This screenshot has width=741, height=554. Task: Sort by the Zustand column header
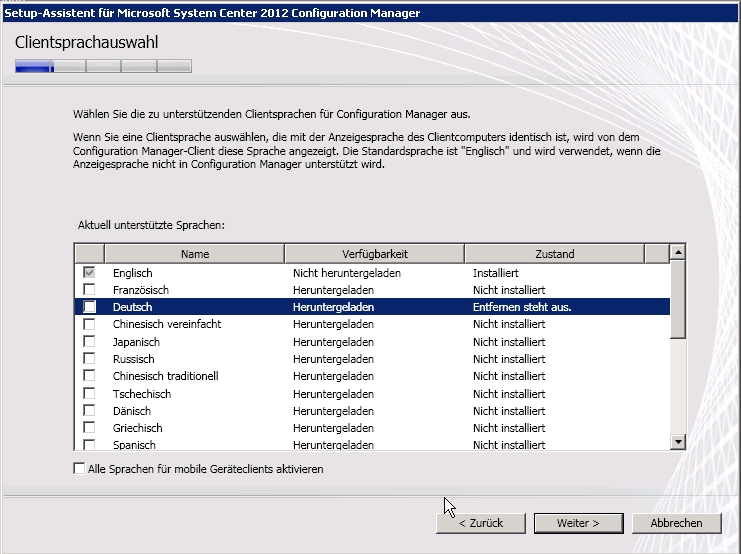(554, 254)
